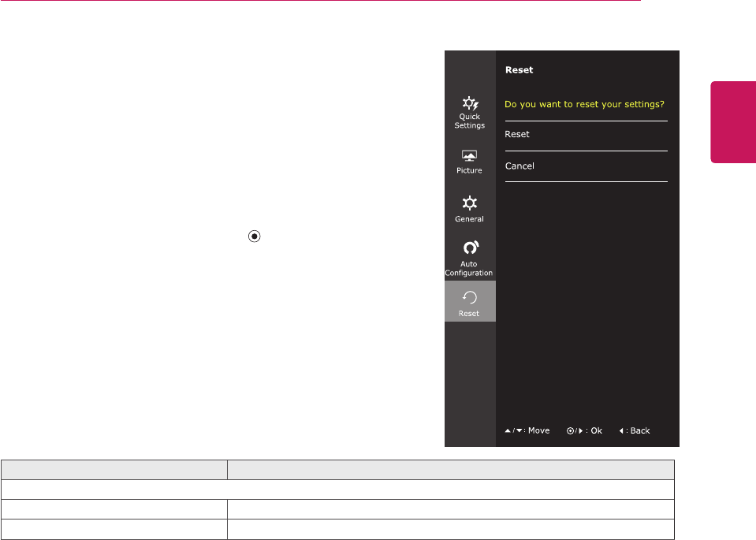The image size is (756, 540).
Task: Click the Ok joystick hint
Action: (x=584, y=430)
